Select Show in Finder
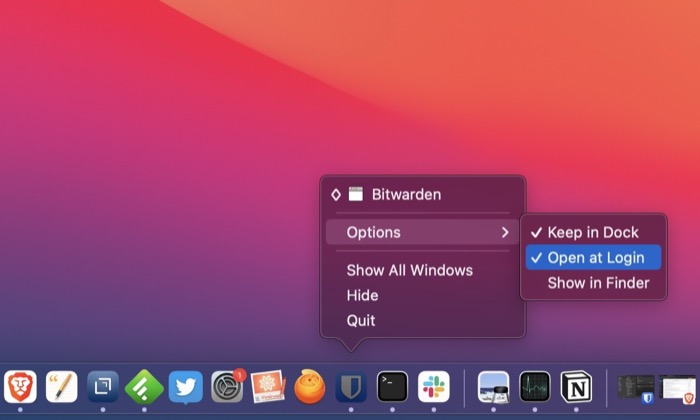Image resolution: width=700 pixels, height=420 pixels. coord(598,283)
